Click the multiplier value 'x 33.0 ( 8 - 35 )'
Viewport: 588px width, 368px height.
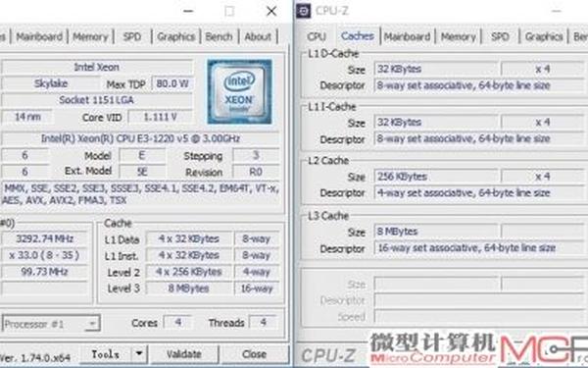point(45,255)
